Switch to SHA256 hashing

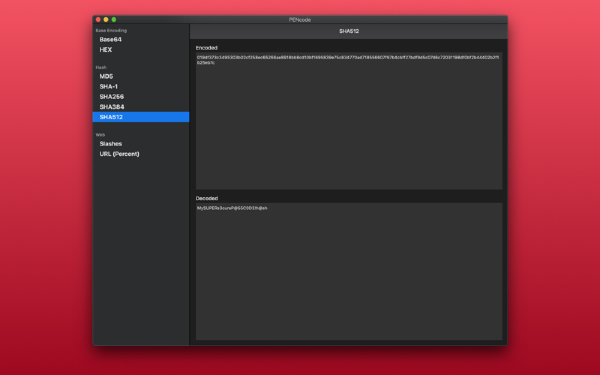[141, 97]
